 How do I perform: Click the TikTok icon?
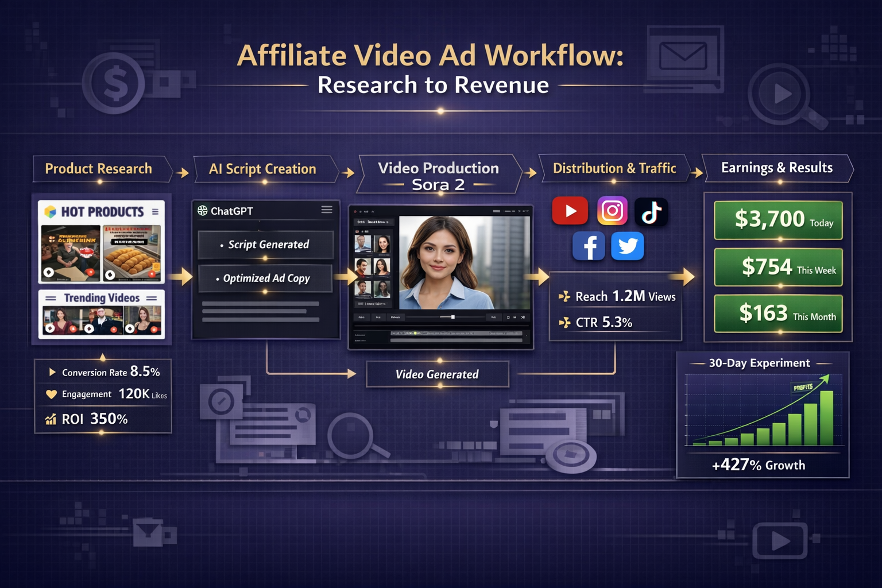click(x=652, y=211)
